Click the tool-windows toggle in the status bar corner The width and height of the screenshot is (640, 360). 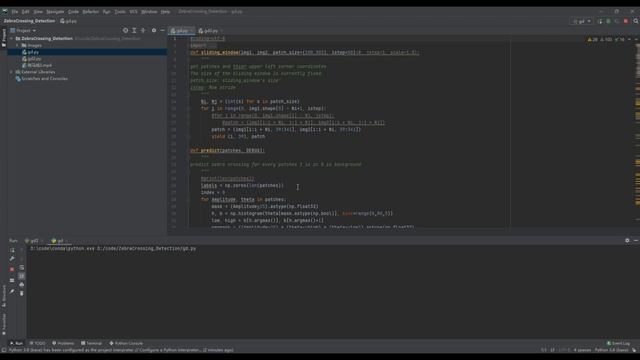point(4,350)
